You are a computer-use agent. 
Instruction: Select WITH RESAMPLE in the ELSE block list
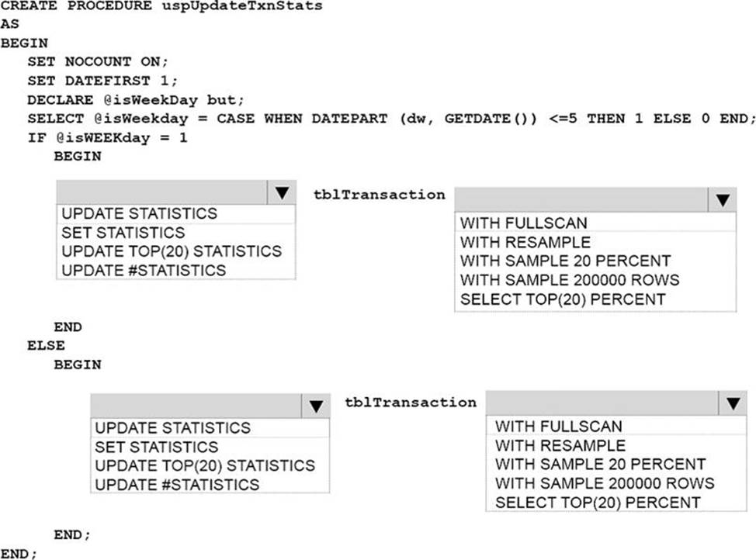point(560,445)
